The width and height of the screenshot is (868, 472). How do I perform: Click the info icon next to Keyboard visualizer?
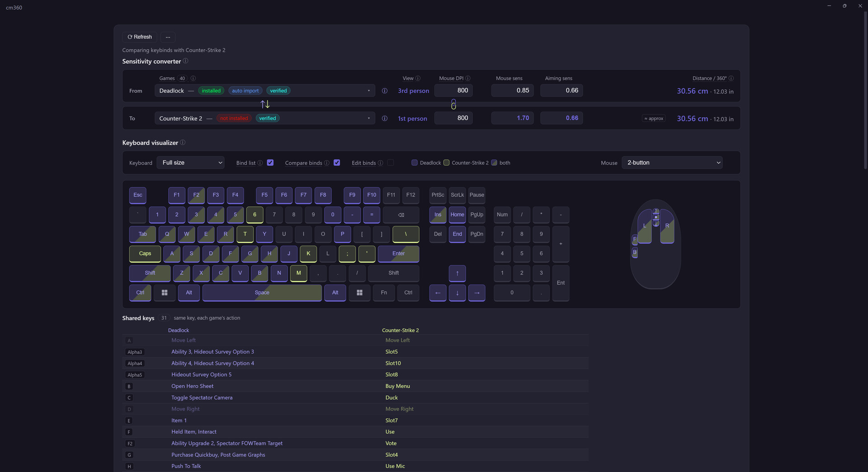[x=183, y=142]
